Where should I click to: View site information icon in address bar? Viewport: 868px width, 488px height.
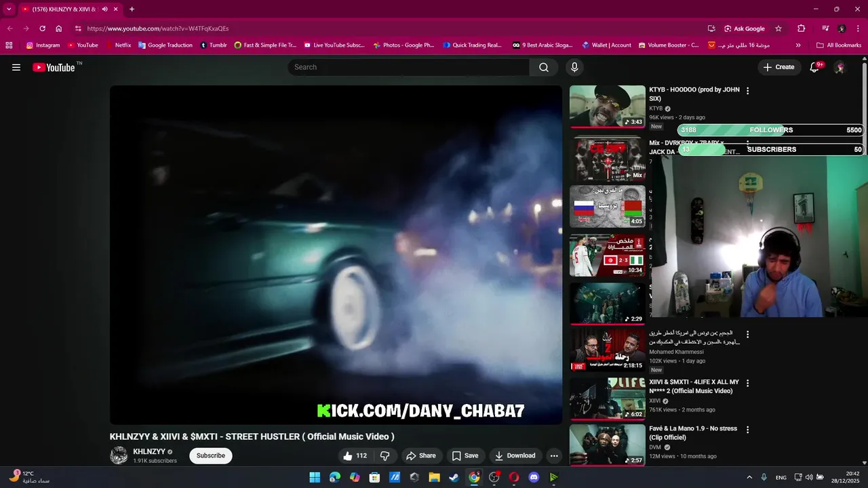pyautogui.click(x=78, y=28)
